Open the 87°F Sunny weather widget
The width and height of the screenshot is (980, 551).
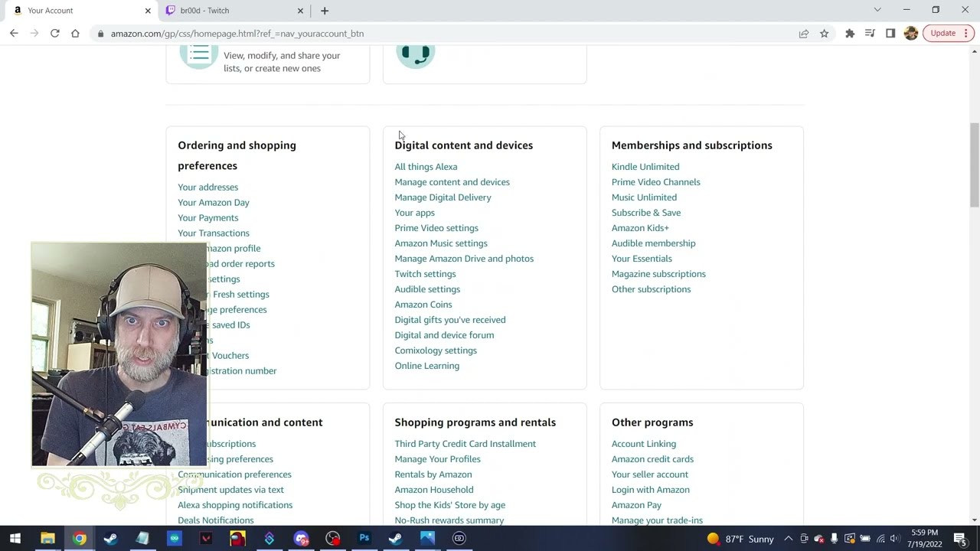[x=740, y=539]
